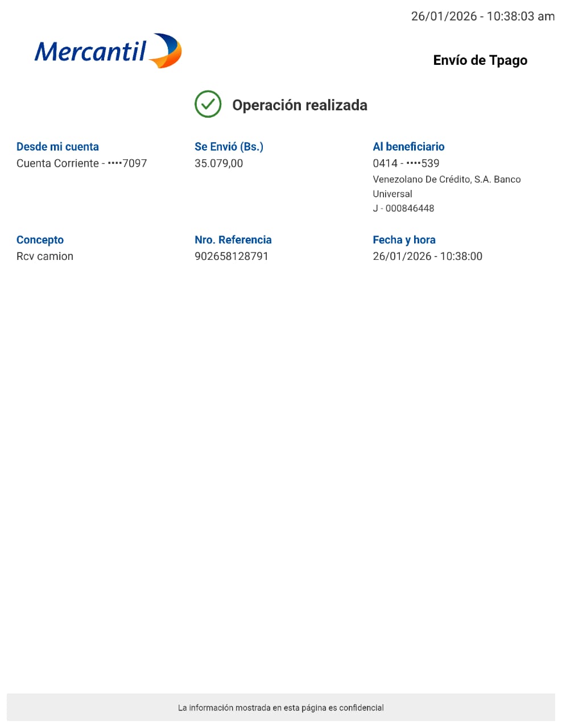Screen dimensions: 562x728
Task: Select the Al beneficiario label
Action: [x=408, y=147]
